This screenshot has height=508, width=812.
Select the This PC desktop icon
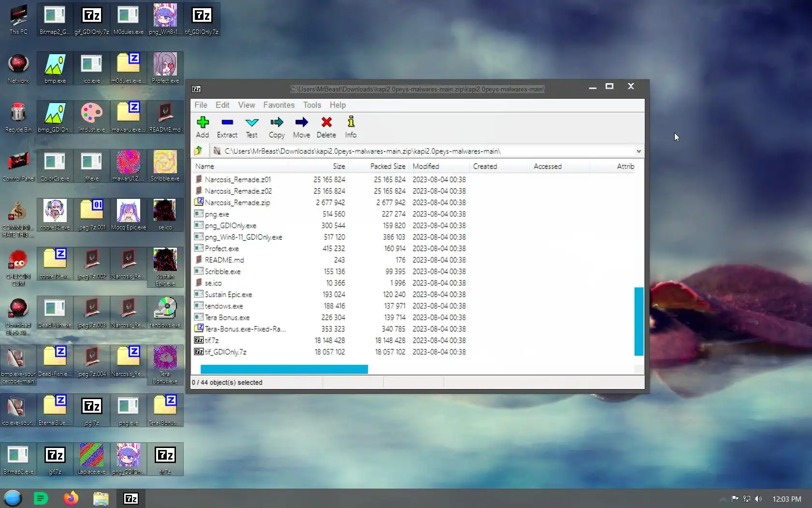[x=18, y=19]
